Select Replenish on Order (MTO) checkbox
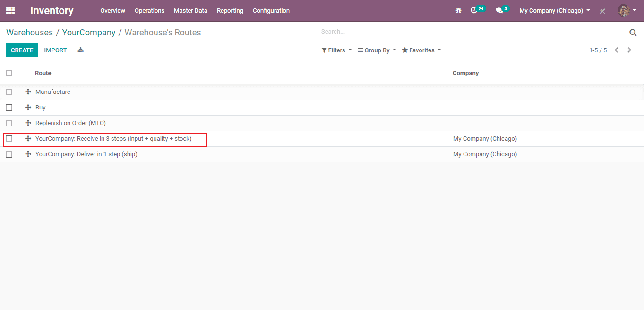The width and height of the screenshot is (644, 310). 9,123
